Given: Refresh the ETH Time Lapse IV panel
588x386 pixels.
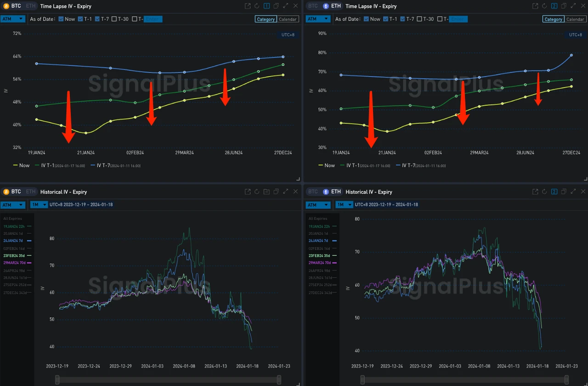Looking at the screenshot, I should pyautogui.click(x=544, y=6).
